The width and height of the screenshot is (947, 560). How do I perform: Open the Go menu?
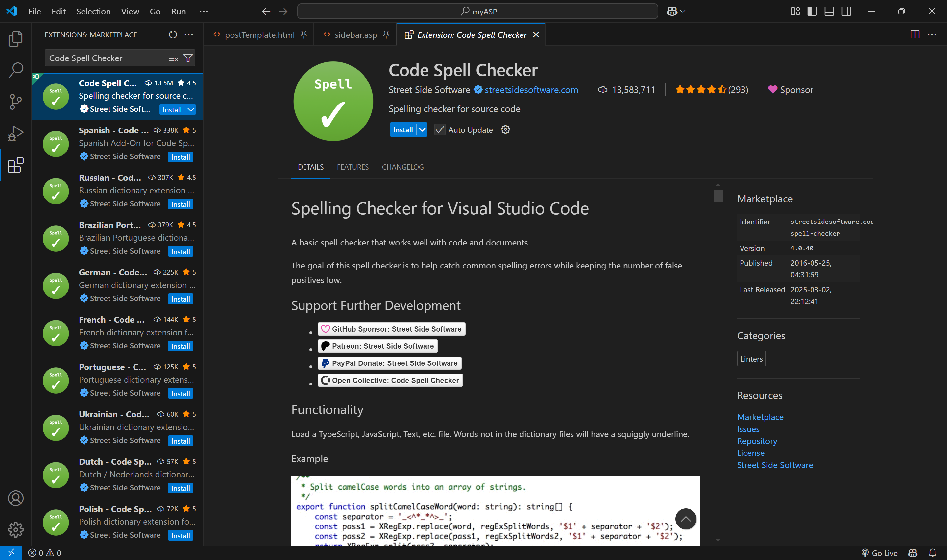tap(155, 11)
